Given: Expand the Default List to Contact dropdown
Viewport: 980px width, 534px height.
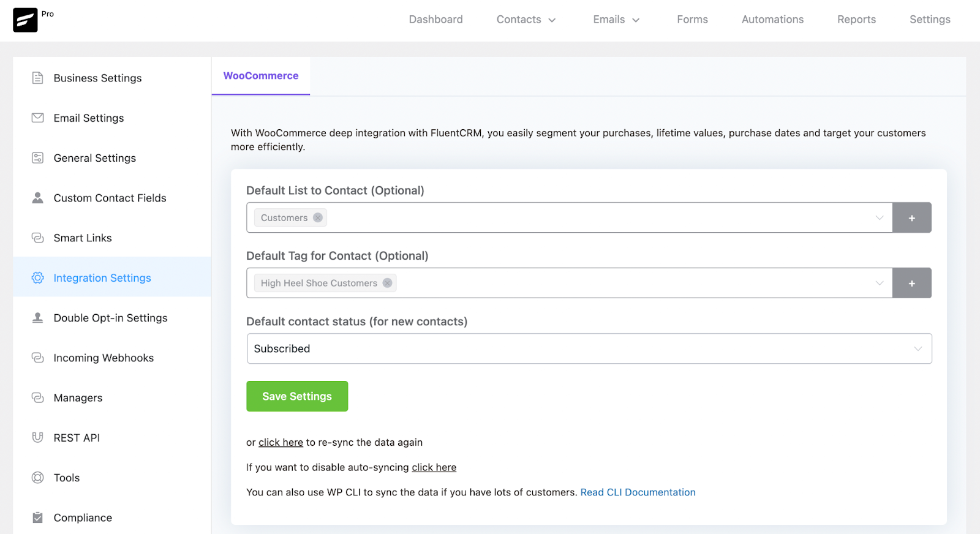Looking at the screenshot, I should 879,217.
